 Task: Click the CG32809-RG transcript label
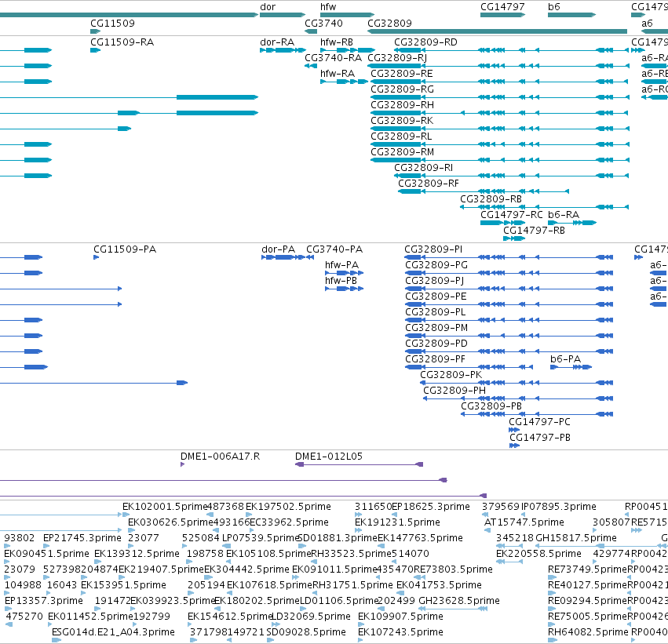[x=402, y=89]
